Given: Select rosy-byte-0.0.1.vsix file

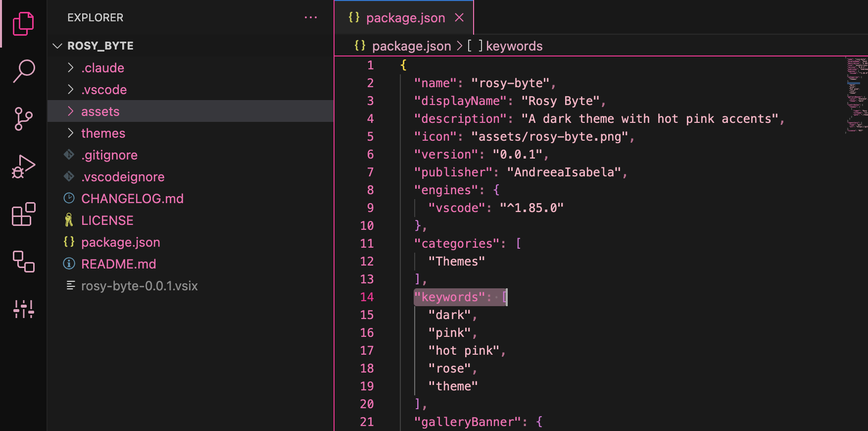Looking at the screenshot, I should (x=190, y=286).
